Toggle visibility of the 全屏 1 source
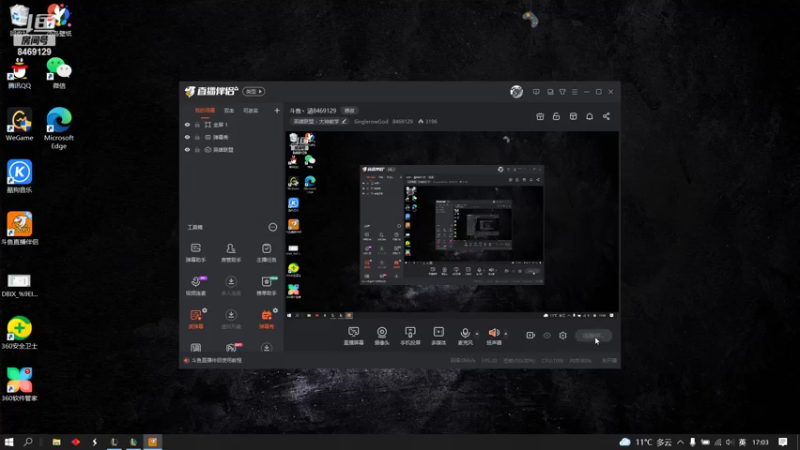 coord(187,124)
